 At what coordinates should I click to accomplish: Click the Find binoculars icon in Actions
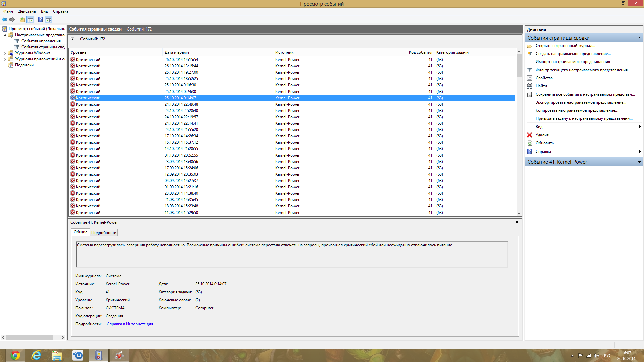point(530,86)
